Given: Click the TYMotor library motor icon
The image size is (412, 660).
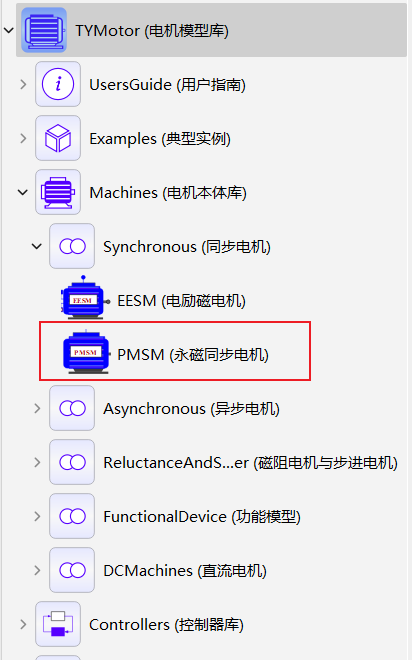Looking at the screenshot, I should click(x=44, y=30).
